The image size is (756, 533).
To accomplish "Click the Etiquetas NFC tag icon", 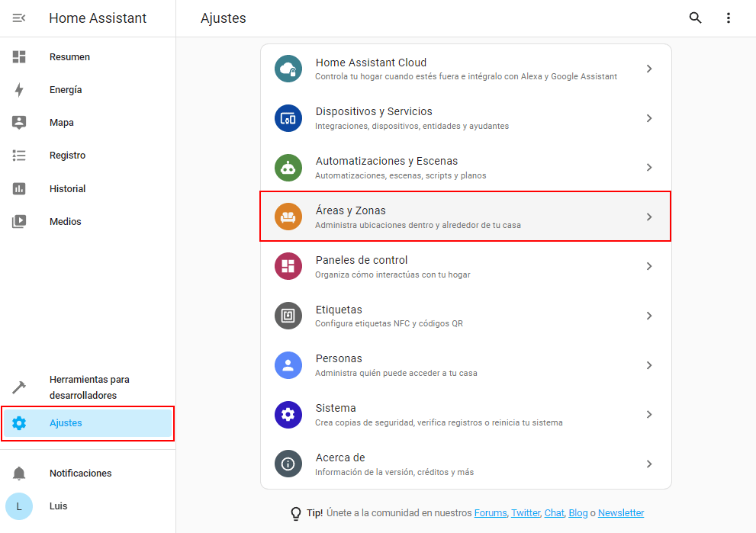I will pyautogui.click(x=288, y=316).
